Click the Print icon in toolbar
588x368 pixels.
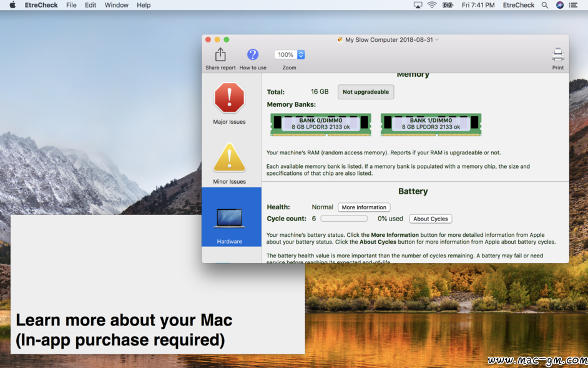click(x=557, y=55)
